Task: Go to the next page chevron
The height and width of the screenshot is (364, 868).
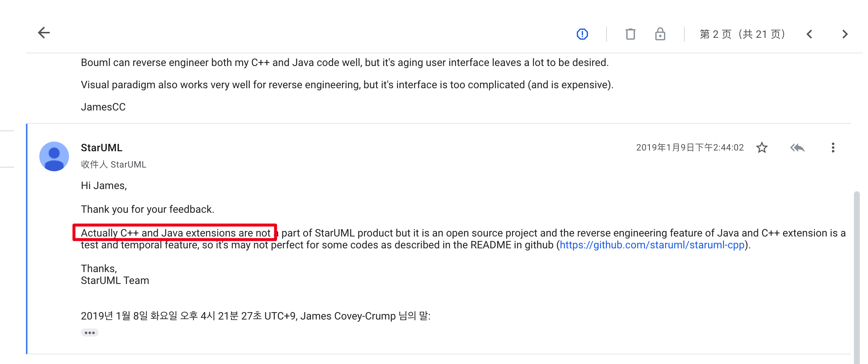Action: (845, 34)
